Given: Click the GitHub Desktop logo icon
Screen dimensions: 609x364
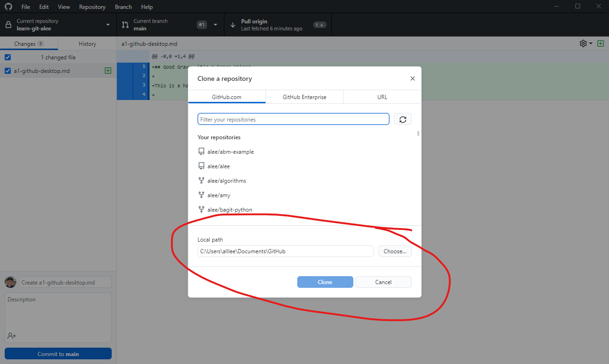Looking at the screenshot, I should coord(8,7).
